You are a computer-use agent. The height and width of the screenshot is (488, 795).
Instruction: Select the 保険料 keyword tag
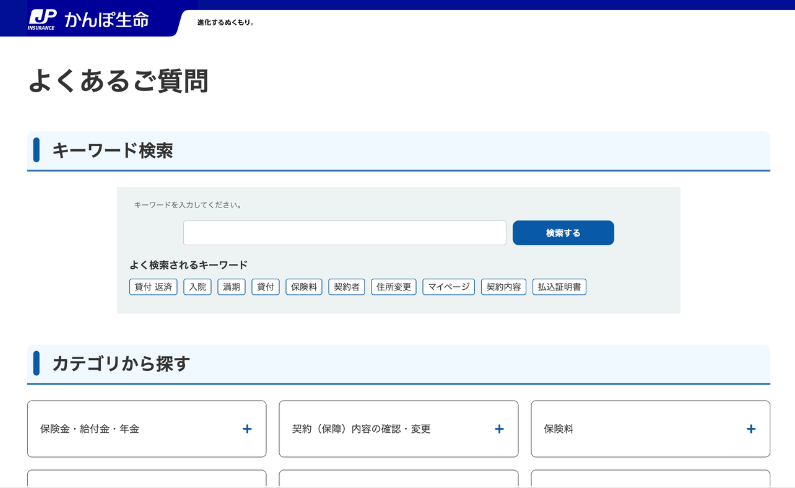point(304,287)
